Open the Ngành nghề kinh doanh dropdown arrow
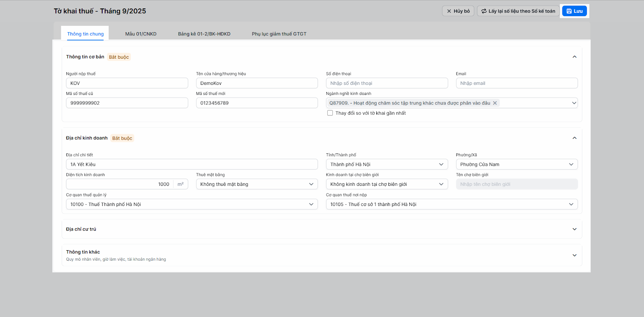Screen dimensions: 644x317 click(574, 103)
